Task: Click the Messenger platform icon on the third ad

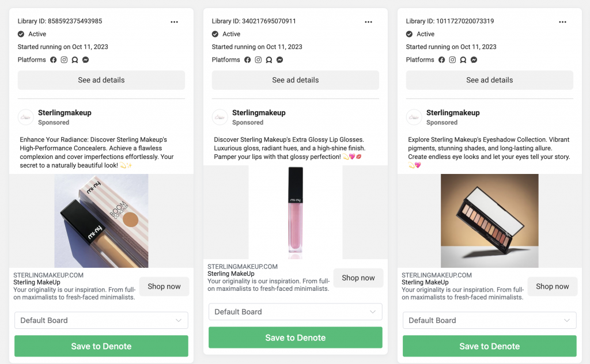Action: pyautogui.click(x=474, y=59)
